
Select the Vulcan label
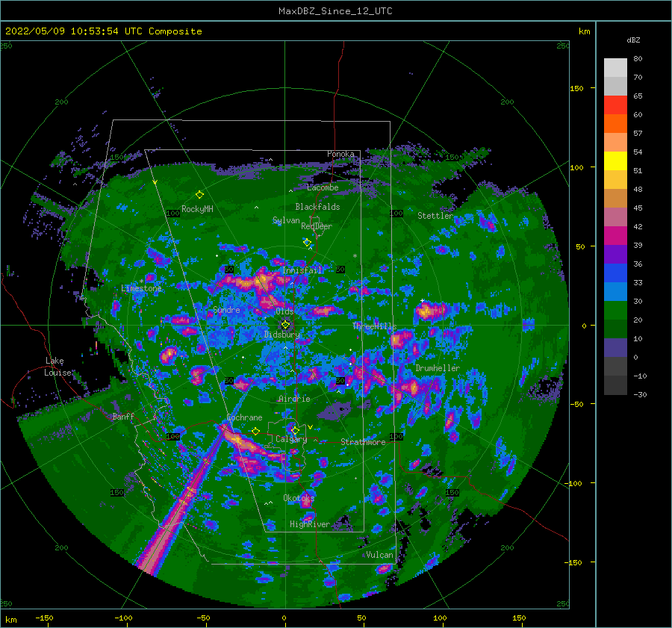click(x=379, y=555)
